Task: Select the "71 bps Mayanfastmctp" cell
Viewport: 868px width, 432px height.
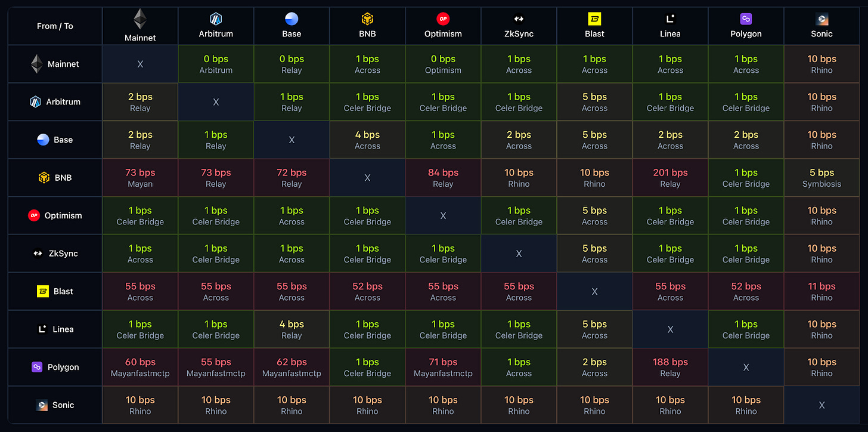Action: pyautogui.click(x=443, y=367)
